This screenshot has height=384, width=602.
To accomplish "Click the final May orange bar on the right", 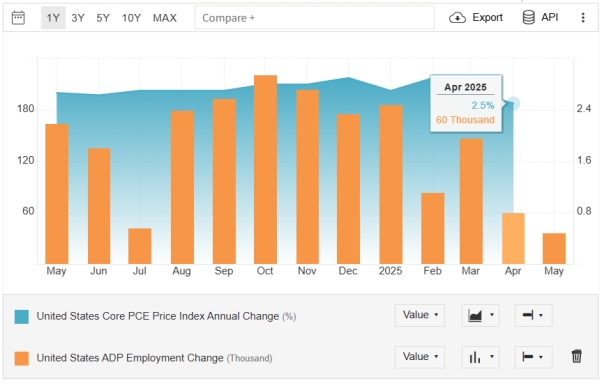I will pos(554,248).
